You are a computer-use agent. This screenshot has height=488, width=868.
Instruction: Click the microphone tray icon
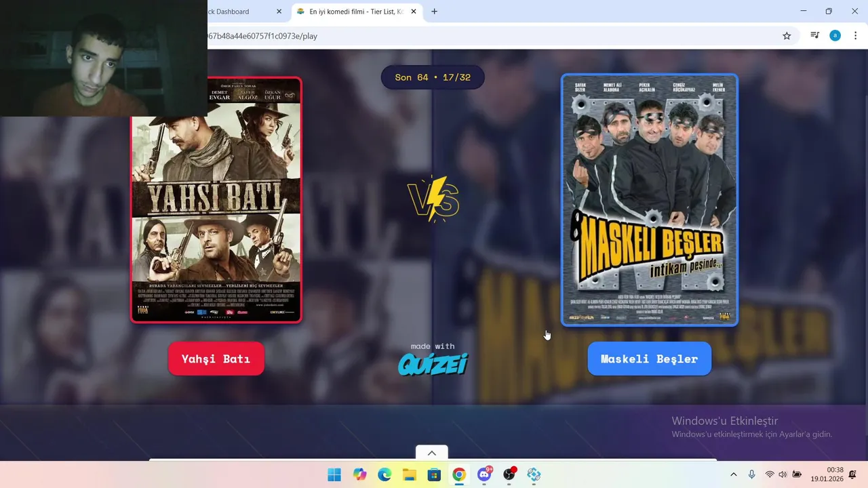click(751, 474)
